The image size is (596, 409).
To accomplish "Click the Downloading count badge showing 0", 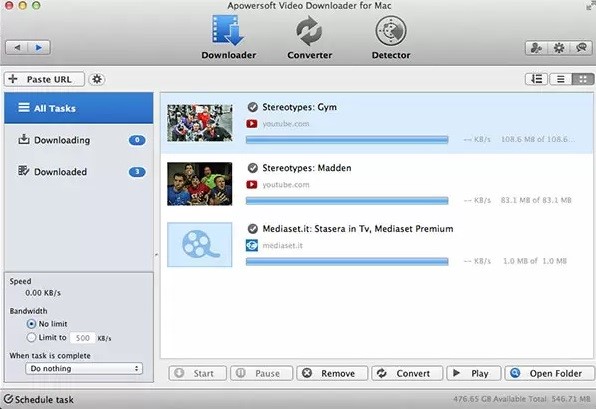I will 137,140.
